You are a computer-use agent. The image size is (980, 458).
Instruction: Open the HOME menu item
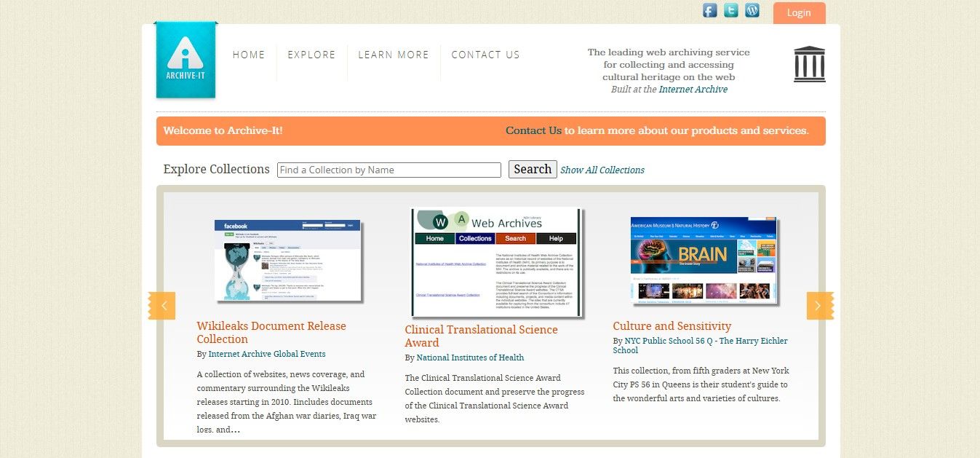point(249,55)
